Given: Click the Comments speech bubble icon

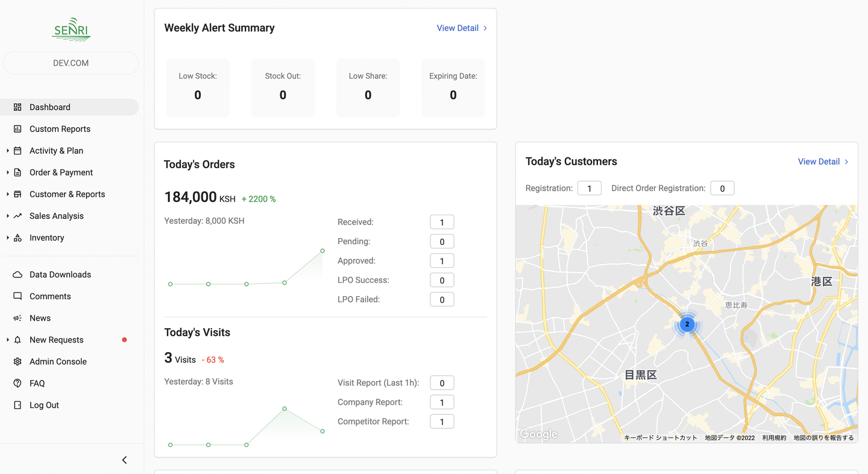Looking at the screenshot, I should 17,296.
